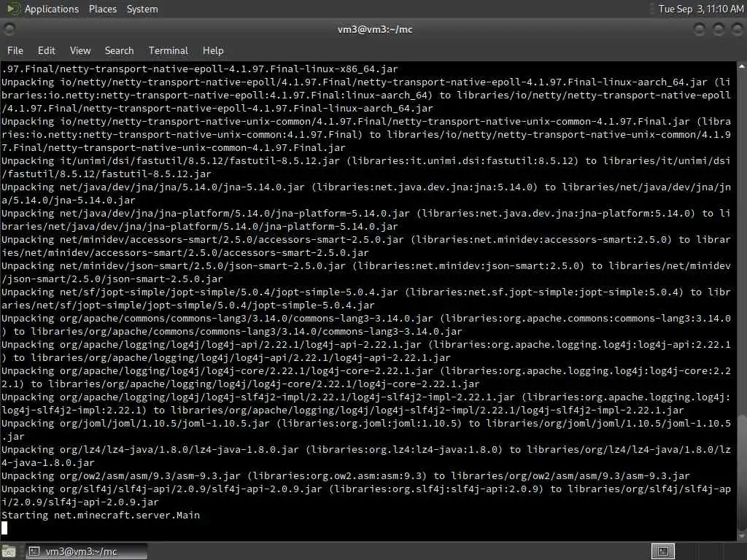The height and width of the screenshot is (560, 747).
Task: Open the Help menu
Action: tap(213, 50)
